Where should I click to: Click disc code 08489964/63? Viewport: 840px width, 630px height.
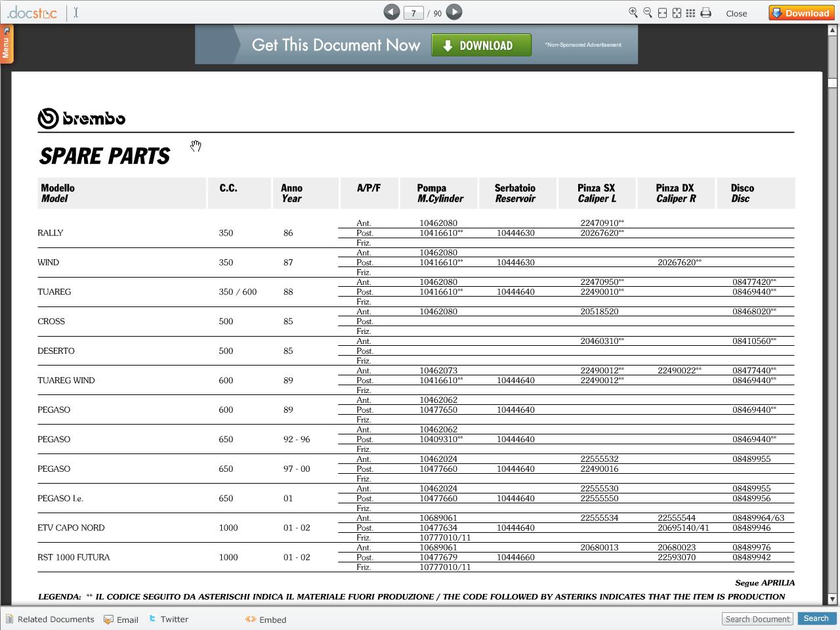(758, 518)
